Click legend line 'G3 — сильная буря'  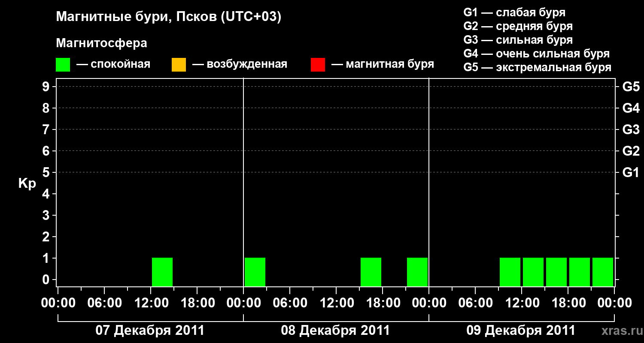pos(518,39)
